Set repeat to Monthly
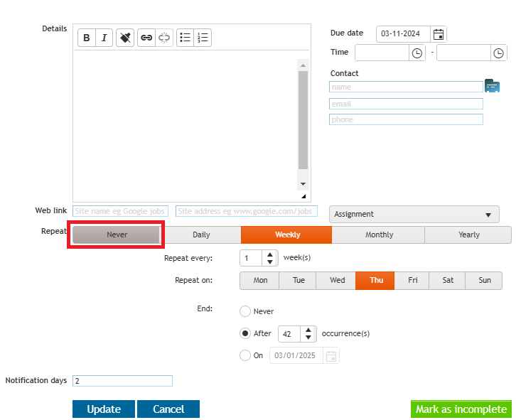516x420 pixels. click(379, 235)
